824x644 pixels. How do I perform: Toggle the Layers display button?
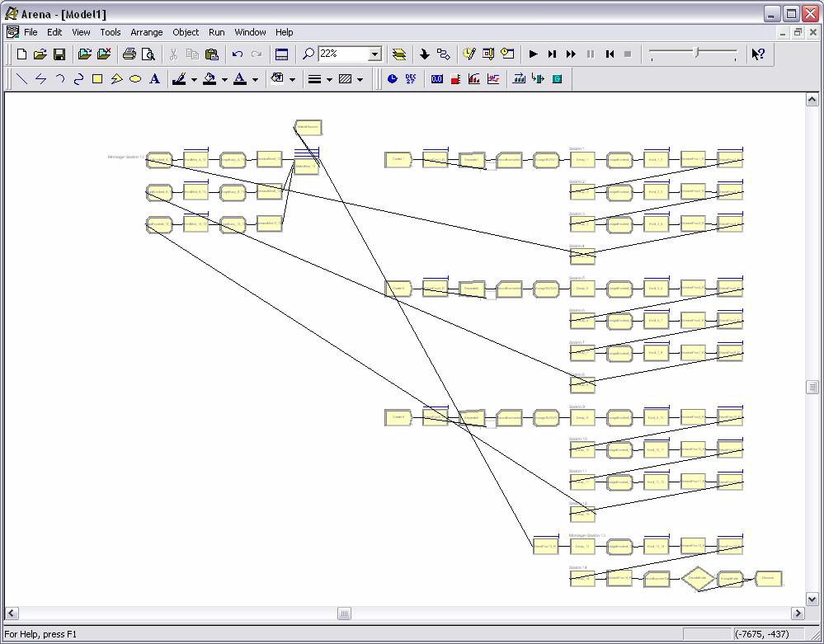[399, 54]
